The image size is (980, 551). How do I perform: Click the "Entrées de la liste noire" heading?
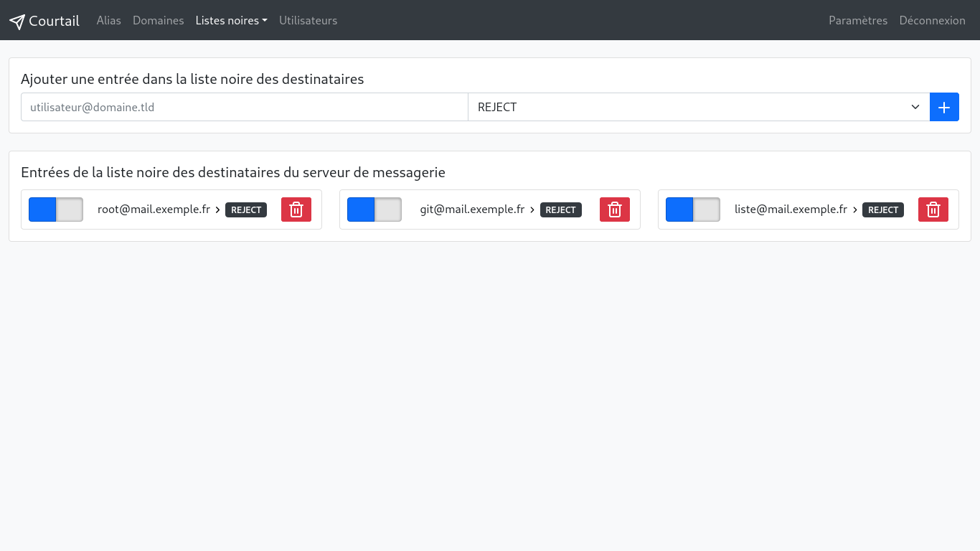click(233, 172)
